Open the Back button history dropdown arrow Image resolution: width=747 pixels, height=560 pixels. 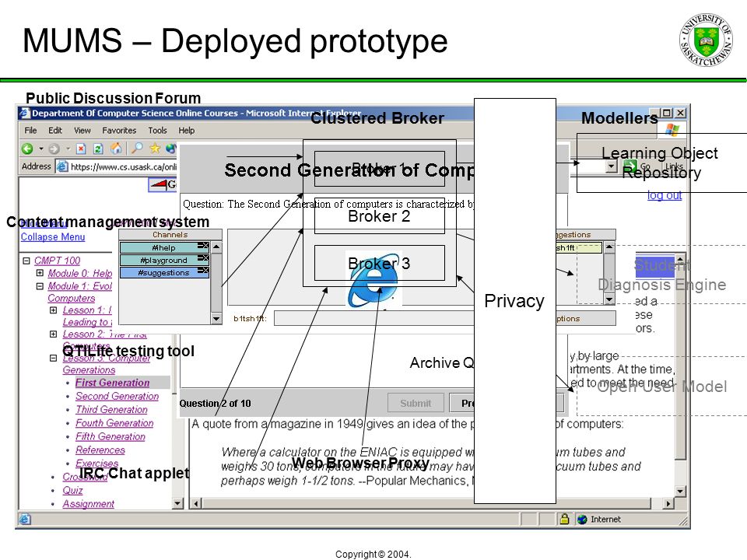(41, 149)
